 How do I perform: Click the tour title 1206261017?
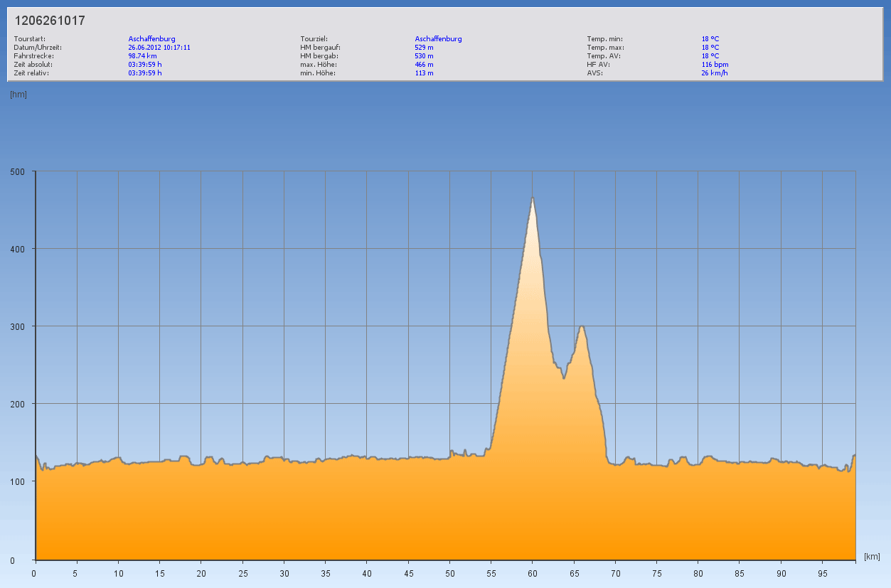[50, 21]
